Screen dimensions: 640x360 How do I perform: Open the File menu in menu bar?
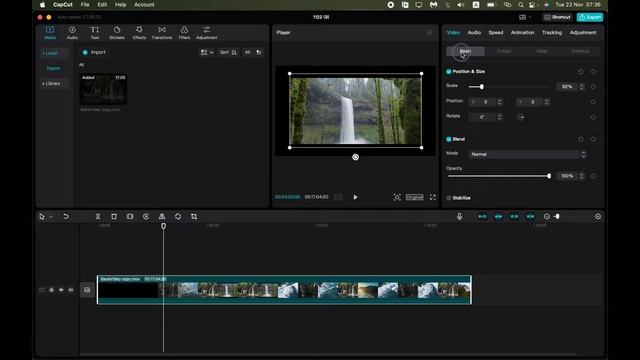coord(85,5)
